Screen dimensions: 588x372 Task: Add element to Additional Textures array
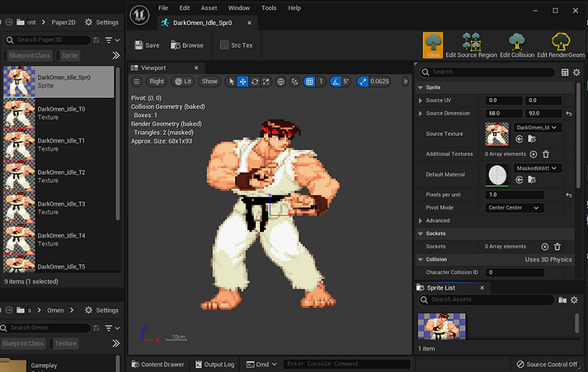click(534, 154)
